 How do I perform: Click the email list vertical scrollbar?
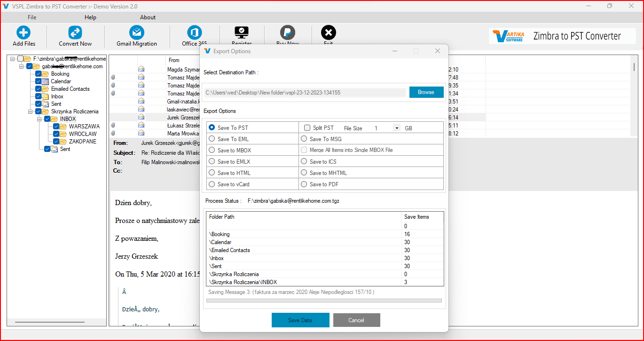coord(634,67)
